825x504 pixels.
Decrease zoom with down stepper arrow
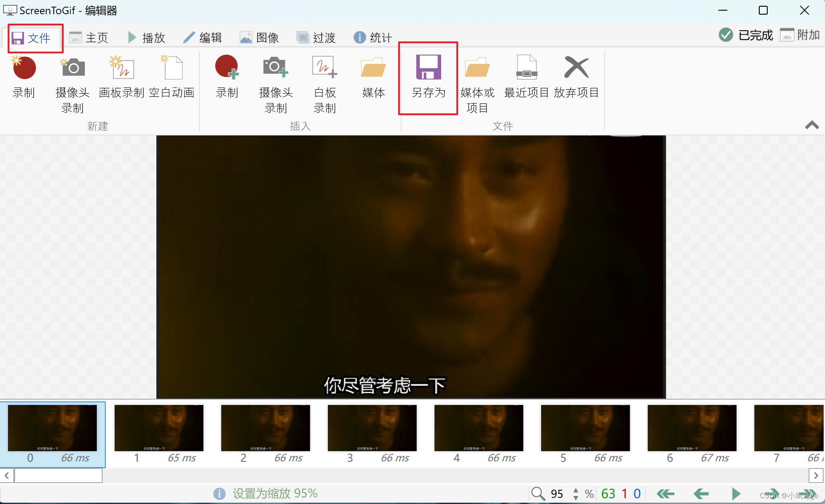576,497
